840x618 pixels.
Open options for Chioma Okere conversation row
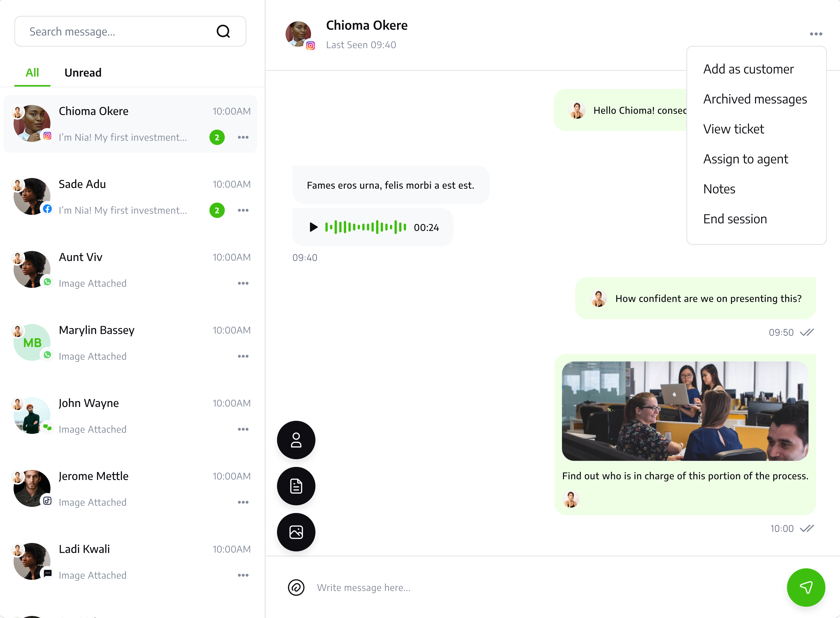243,137
